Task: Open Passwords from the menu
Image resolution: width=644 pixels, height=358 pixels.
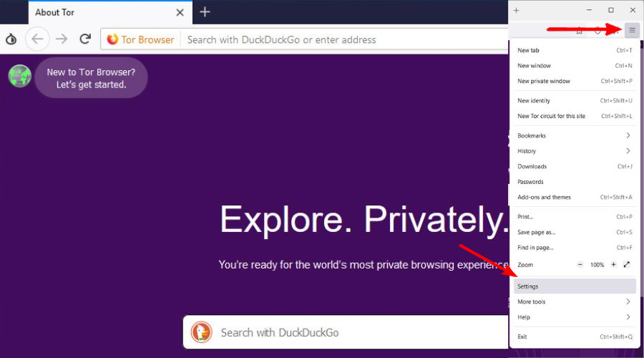Action: (575, 182)
